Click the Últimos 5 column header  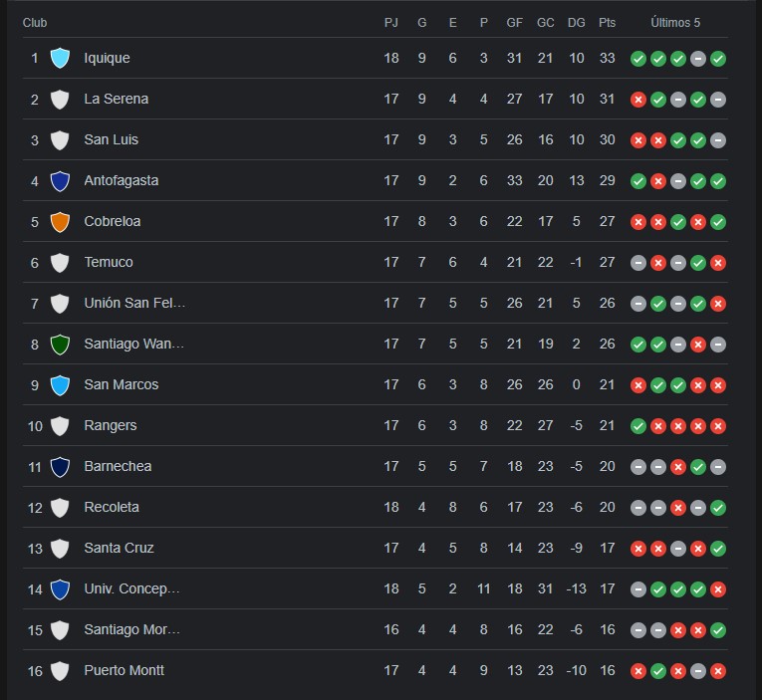[x=675, y=23]
